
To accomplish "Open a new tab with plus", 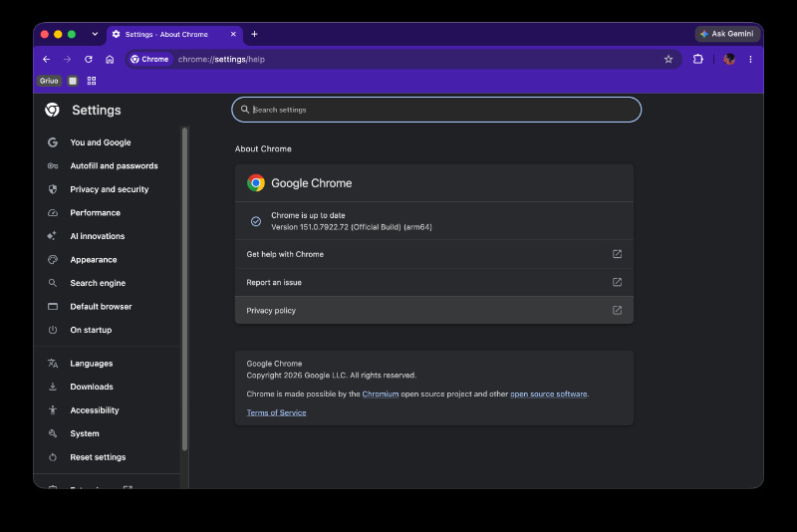I will point(255,34).
